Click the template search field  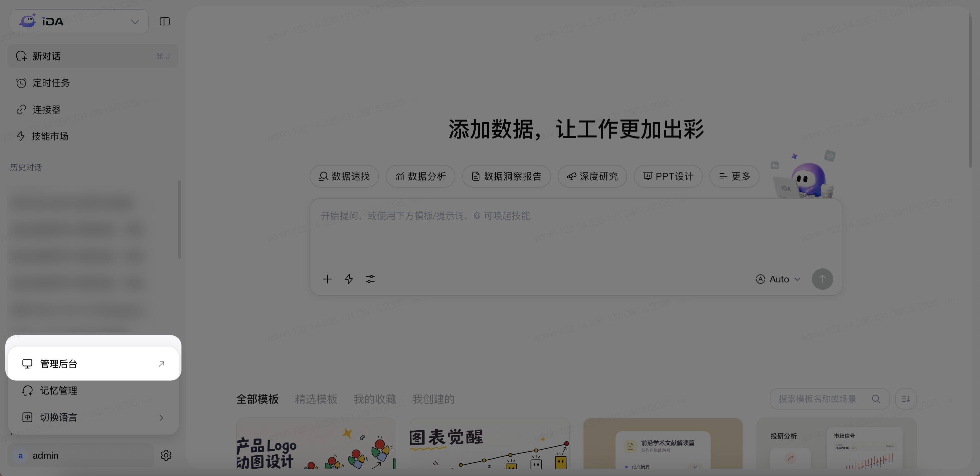[829, 399]
